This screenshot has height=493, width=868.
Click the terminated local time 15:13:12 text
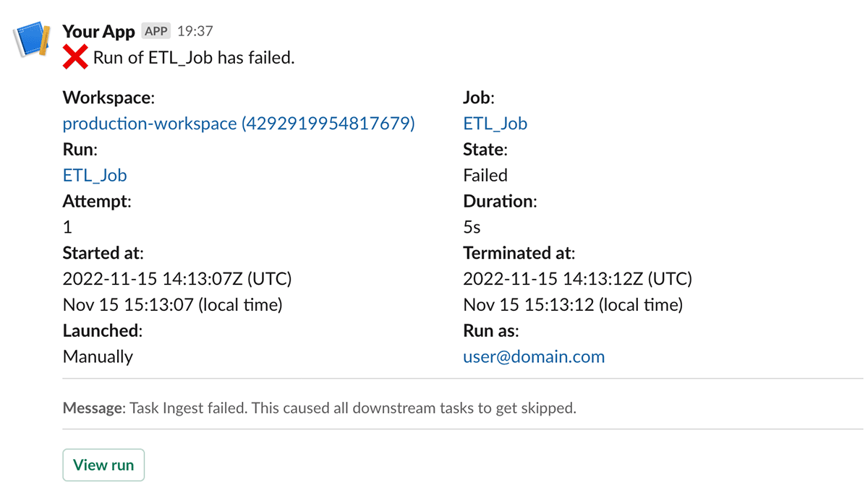pyautogui.click(x=572, y=305)
